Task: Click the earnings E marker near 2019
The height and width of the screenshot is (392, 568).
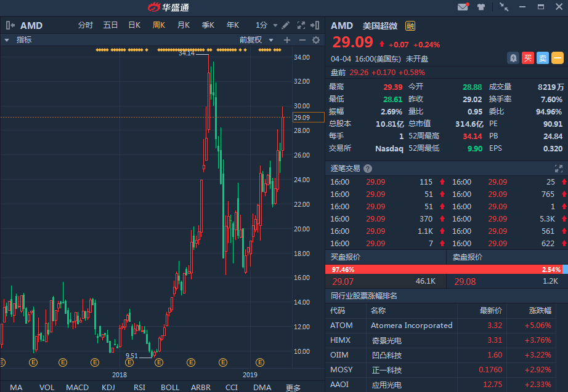Action: coord(260,362)
